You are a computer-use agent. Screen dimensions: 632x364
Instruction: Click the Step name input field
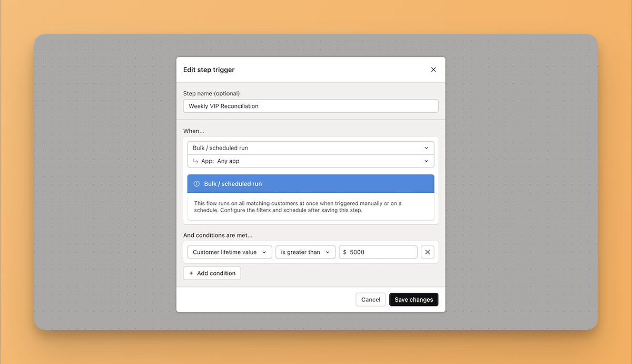click(311, 106)
